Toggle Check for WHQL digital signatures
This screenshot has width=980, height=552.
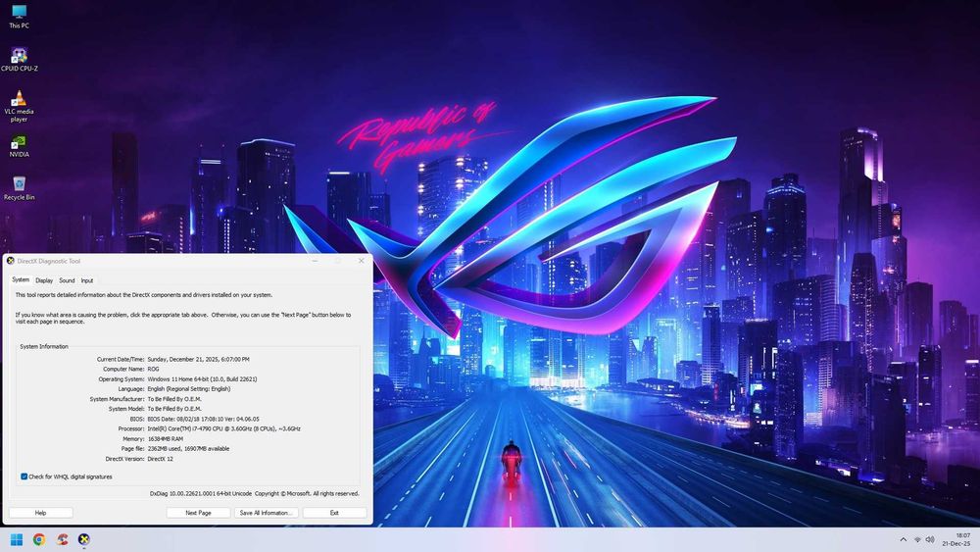click(x=24, y=477)
